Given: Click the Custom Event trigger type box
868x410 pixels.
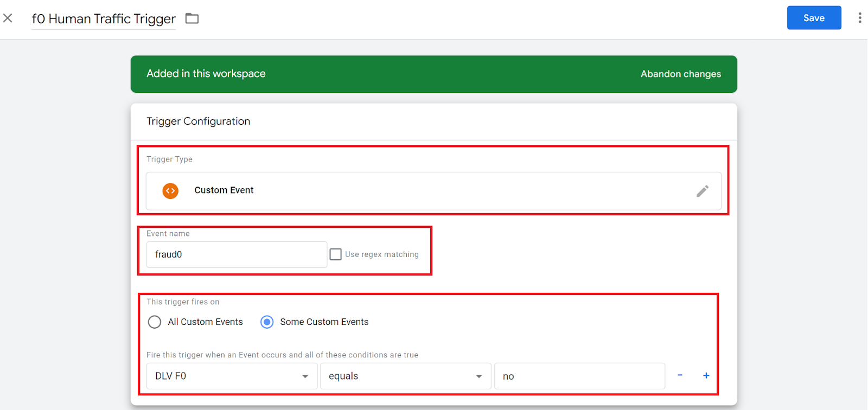Looking at the screenshot, I should click(x=434, y=191).
